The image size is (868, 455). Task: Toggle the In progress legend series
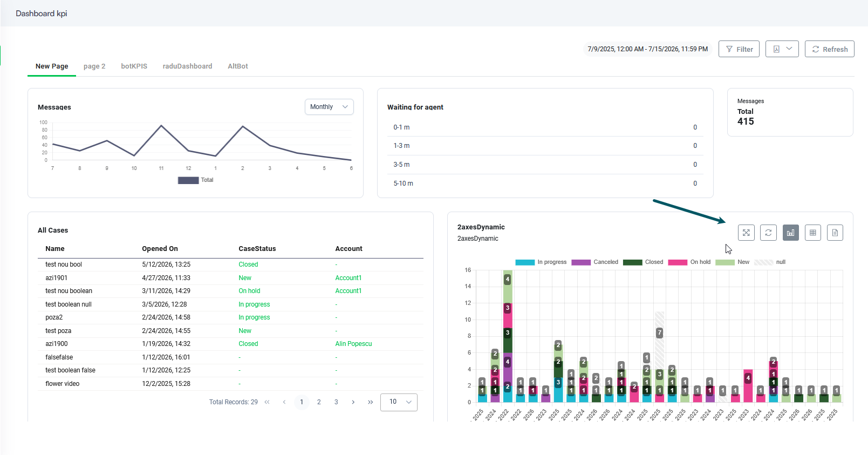click(x=541, y=262)
